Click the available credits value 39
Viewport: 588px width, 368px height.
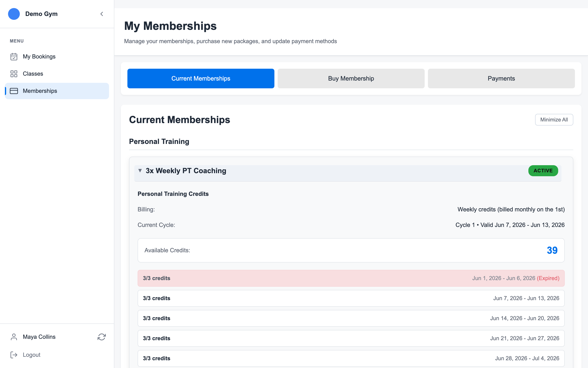[552, 250]
